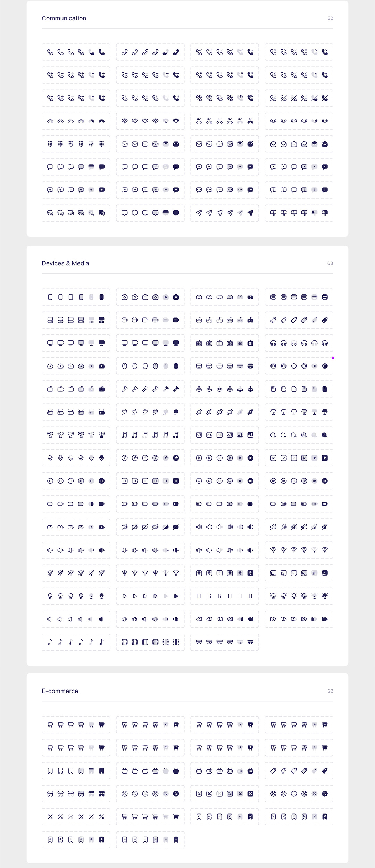Click the solid filled mailbox icon
The height and width of the screenshot is (868, 375).
[x=325, y=213]
